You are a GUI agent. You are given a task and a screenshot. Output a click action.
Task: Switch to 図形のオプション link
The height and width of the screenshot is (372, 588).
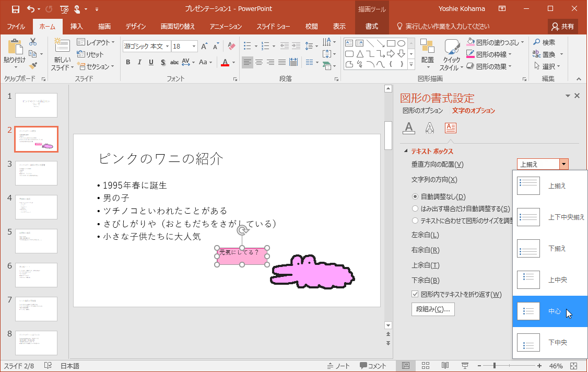[422, 111]
